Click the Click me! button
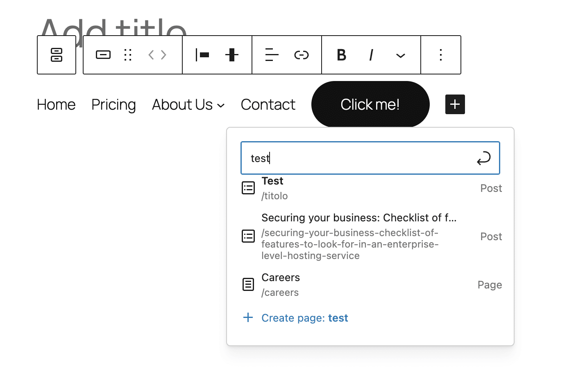 (370, 104)
